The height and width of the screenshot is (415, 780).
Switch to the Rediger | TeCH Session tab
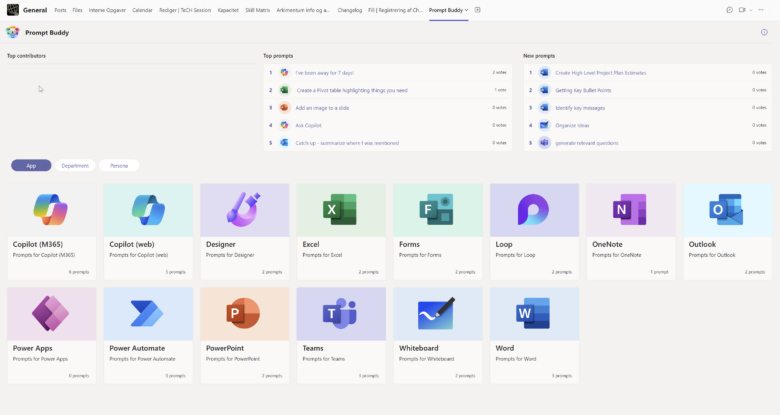click(185, 10)
